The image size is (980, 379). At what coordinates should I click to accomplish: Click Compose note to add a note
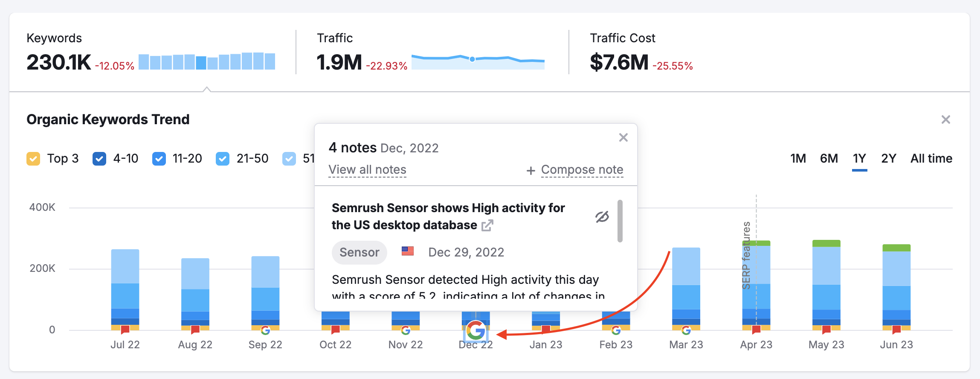click(582, 170)
